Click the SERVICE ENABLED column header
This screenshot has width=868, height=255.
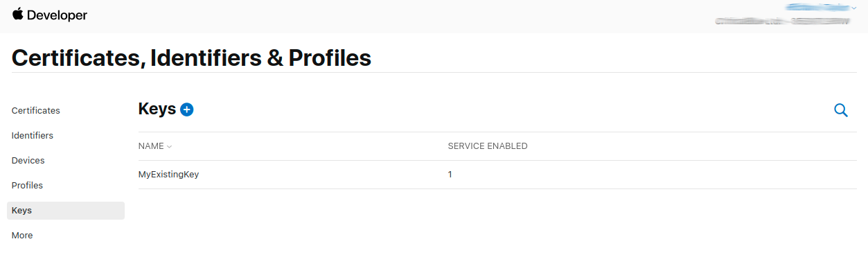click(x=488, y=146)
